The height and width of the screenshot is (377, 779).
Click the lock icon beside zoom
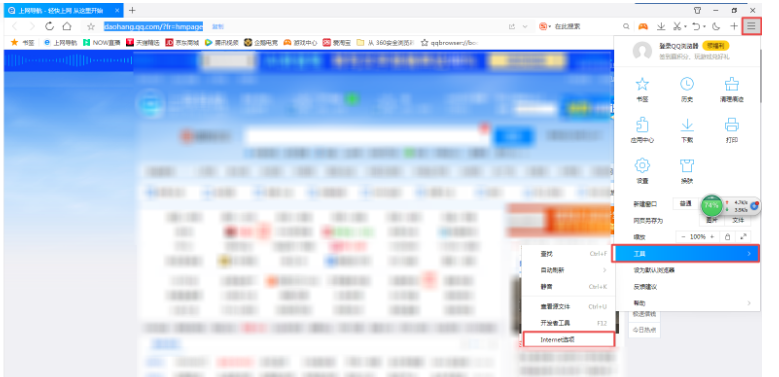(727, 237)
